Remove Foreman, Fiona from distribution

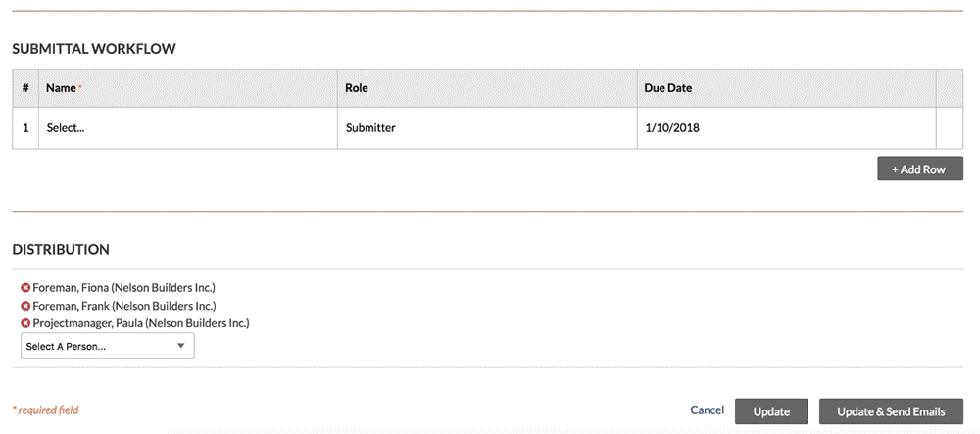point(26,288)
